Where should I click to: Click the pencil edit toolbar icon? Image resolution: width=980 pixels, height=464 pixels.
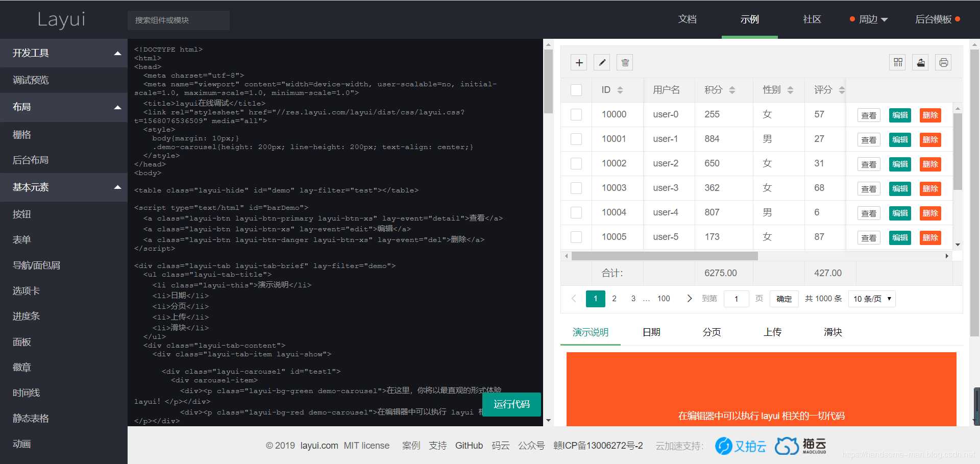(602, 63)
